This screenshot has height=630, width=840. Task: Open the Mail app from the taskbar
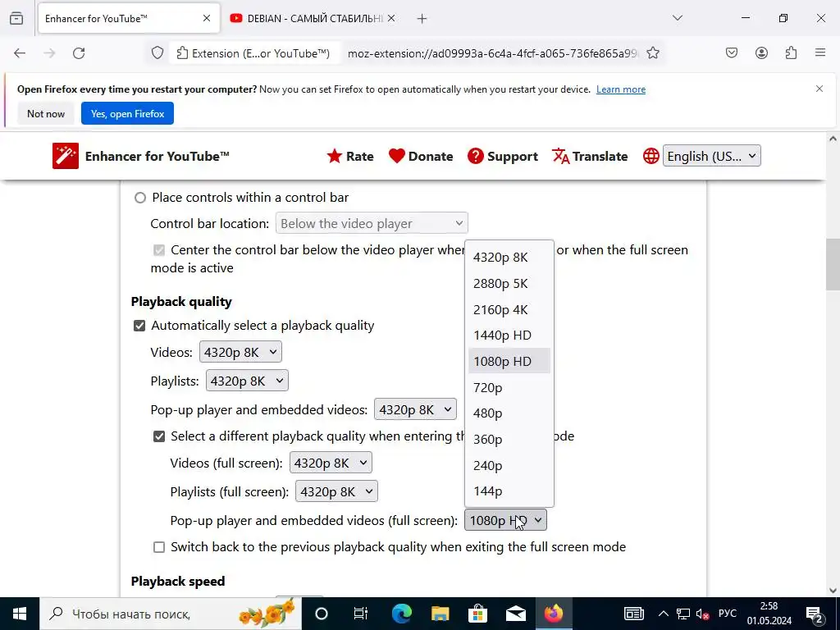point(516,614)
